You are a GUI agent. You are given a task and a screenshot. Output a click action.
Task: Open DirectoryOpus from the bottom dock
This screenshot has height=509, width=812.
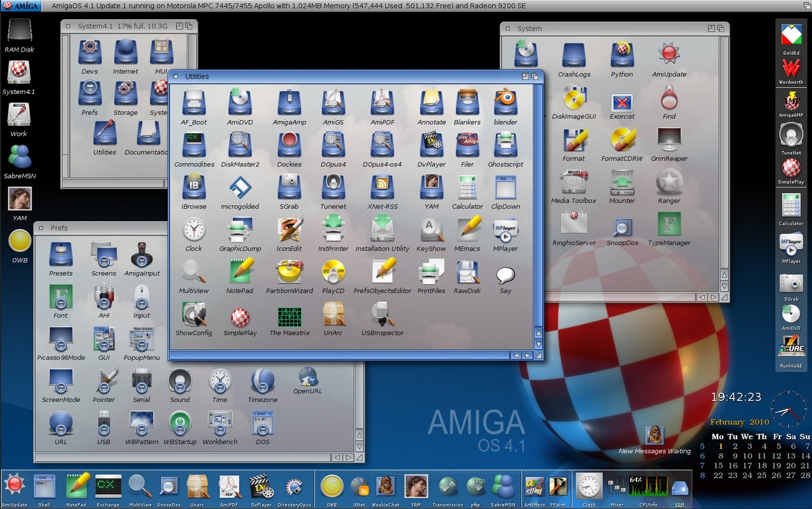point(294,486)
